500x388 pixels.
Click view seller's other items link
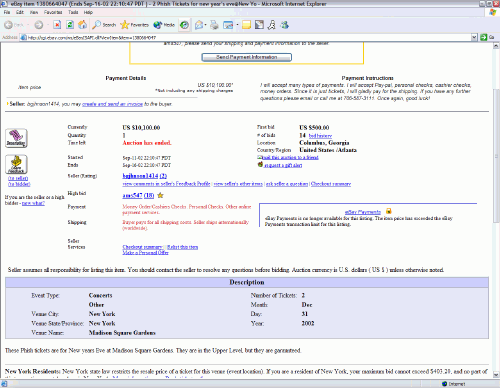238,184
